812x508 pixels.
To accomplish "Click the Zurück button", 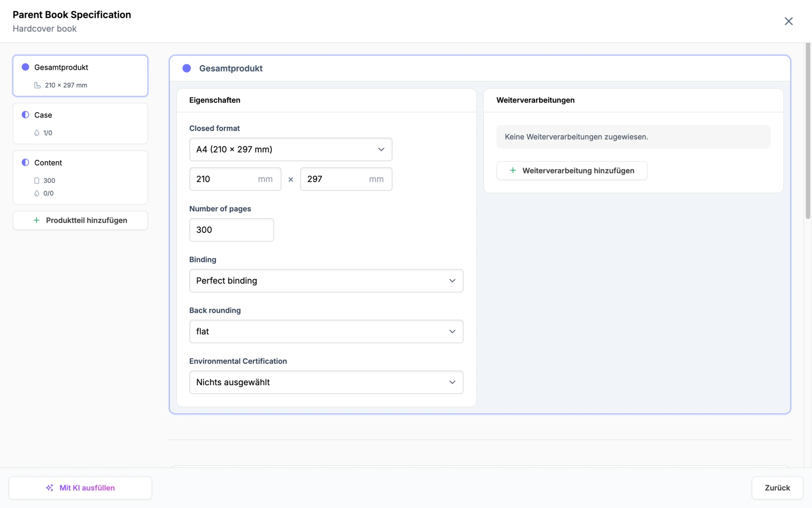I will tap(777, 488).
